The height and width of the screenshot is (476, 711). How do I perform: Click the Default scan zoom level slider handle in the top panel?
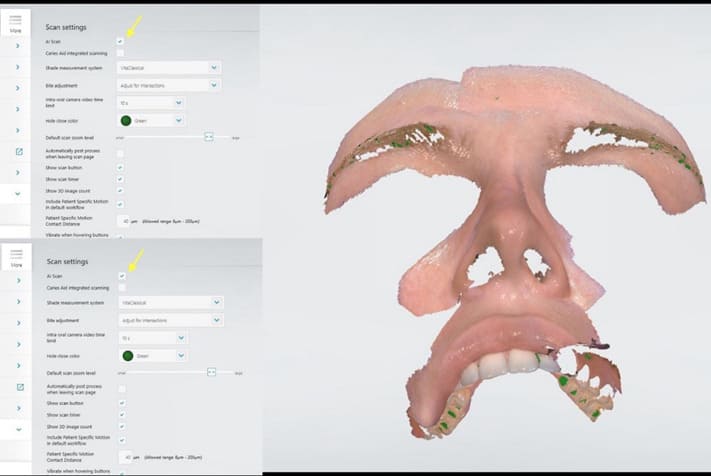209,136
